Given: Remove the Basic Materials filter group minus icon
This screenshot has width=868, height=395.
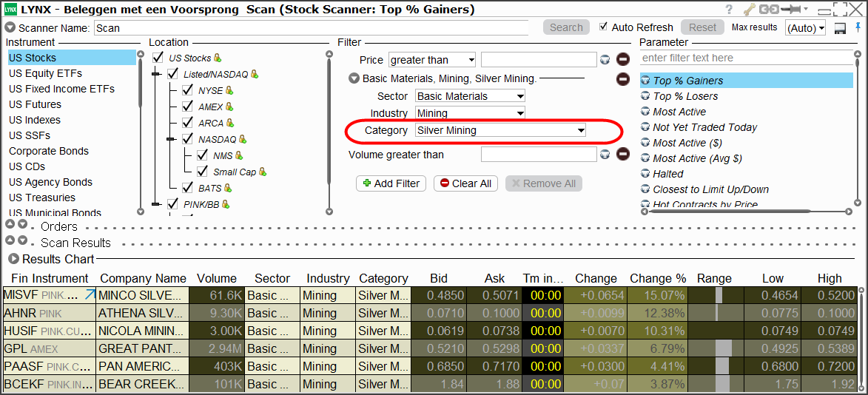Looking at the screenshot, I should pyautogui.click(x=623, y=79).
